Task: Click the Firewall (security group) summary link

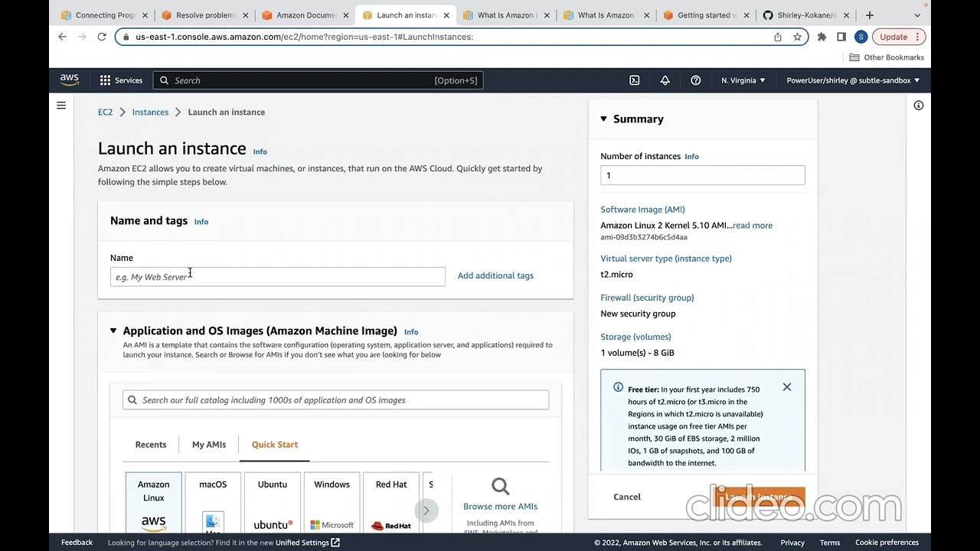Action: tap(647, 298)
